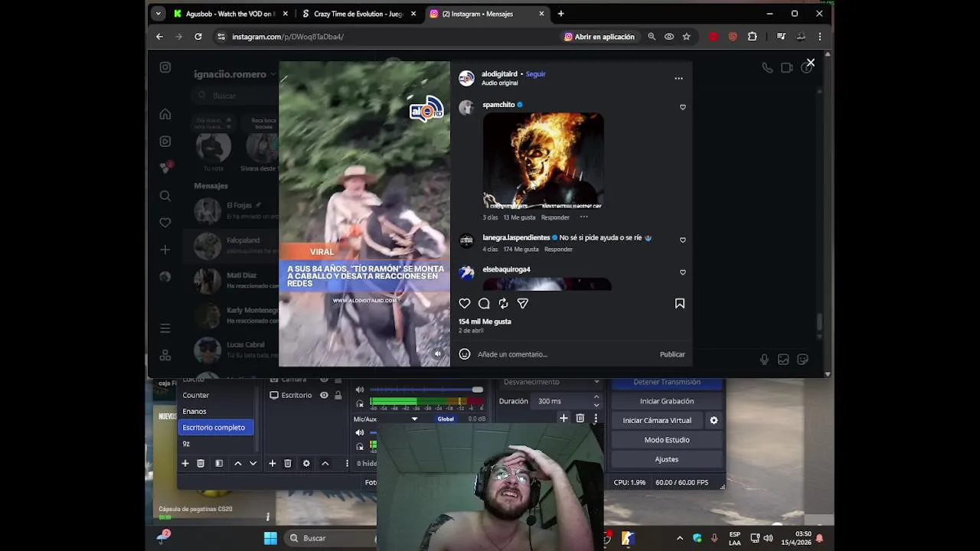Open tab search chevron in Chrome
Viewport: 980px width, 551px height.
click(158, 14)
